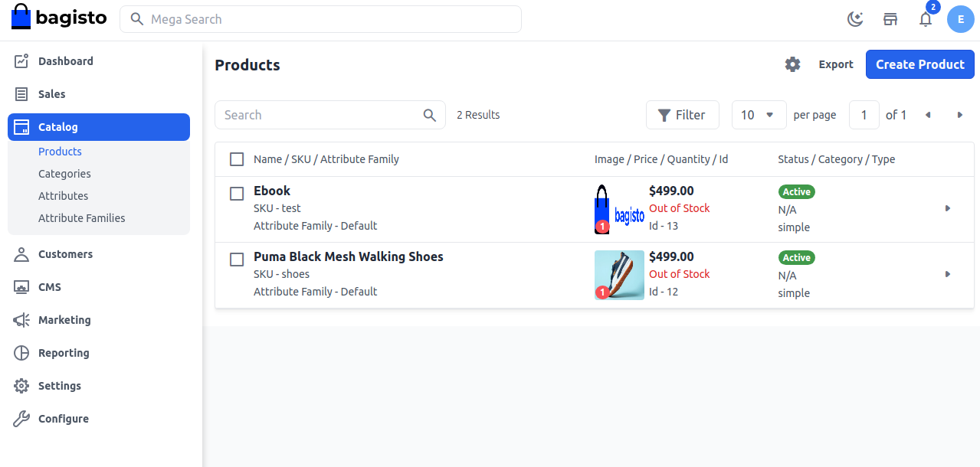Expand the Ebook row arrow
980x467 pixels.
[948, 208]
